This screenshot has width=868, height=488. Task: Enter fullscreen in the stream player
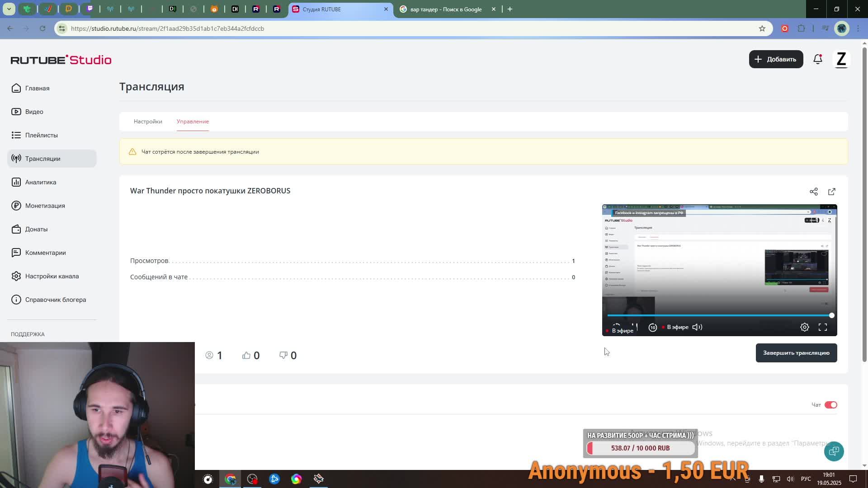click(x=823, y=327)
